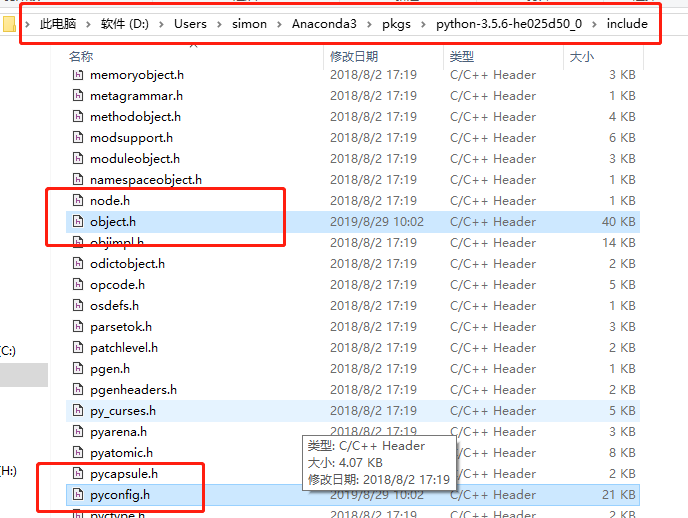Go to 软件 (D:) drive breadcrumb
This screenshot has height=518, width=688.
coord(125,24)
